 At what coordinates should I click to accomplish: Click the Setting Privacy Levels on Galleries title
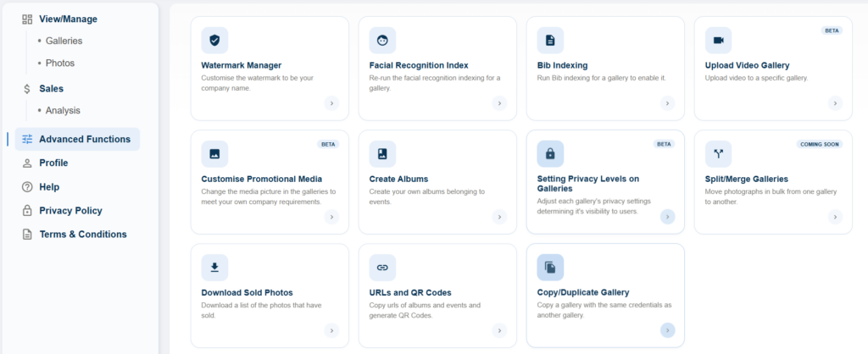588,184
